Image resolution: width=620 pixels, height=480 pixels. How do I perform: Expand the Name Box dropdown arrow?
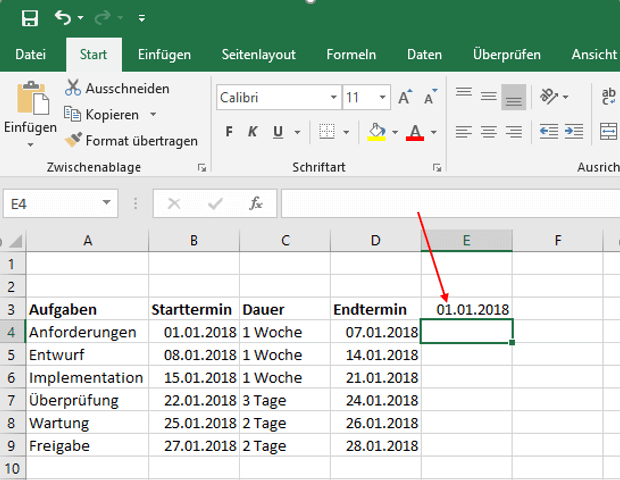point(107,203)
